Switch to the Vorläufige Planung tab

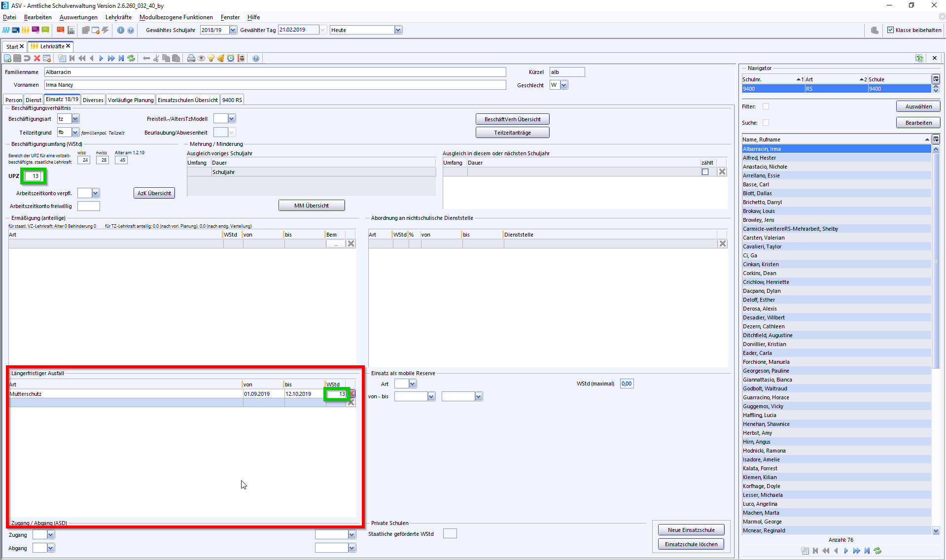[131, 100]
